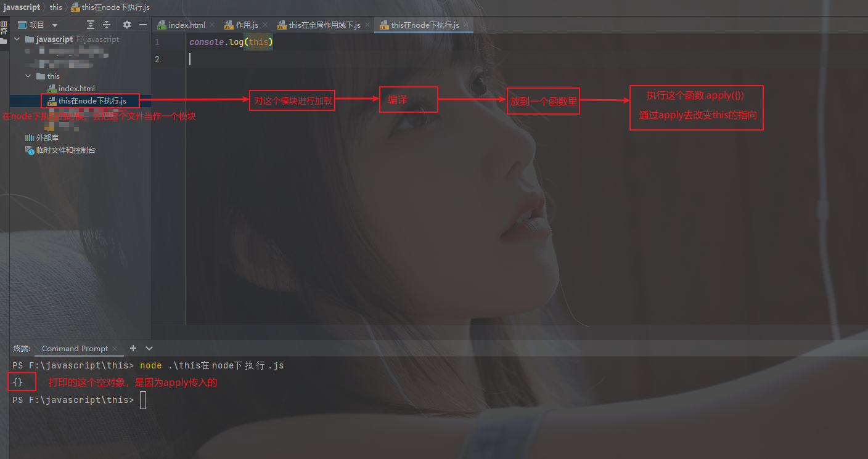Open index.html in the project tree
868x459 pixels.
[76, 88]
